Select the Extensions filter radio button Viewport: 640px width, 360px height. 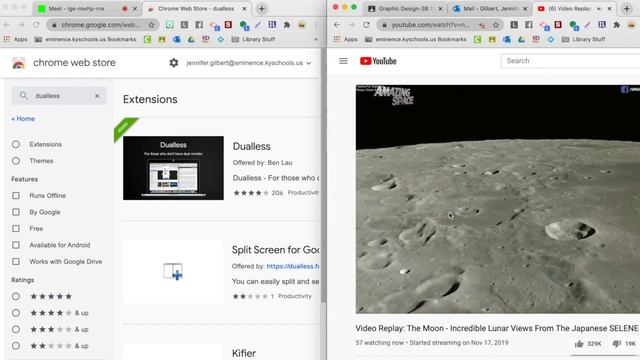coord(16,144)
